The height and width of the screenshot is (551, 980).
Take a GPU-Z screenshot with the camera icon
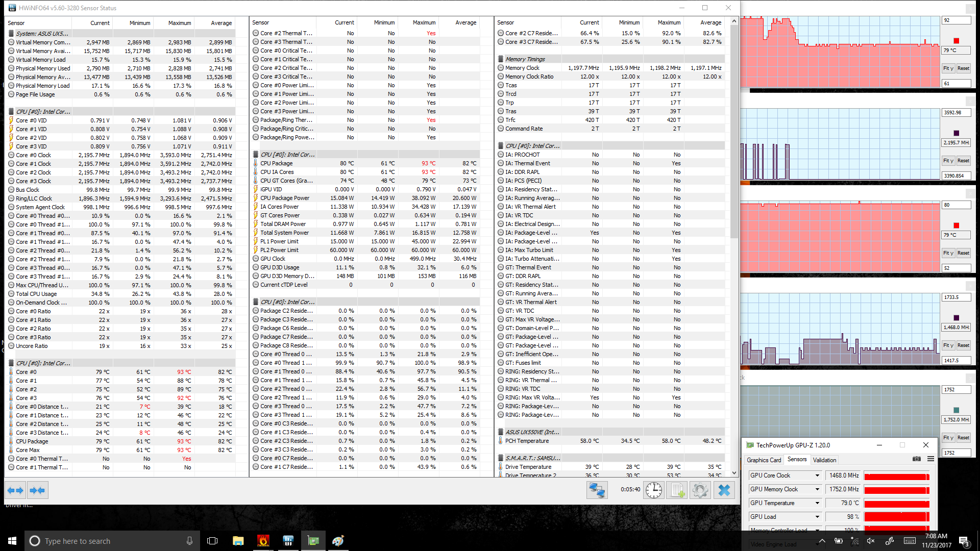click(x=917, y=459)
